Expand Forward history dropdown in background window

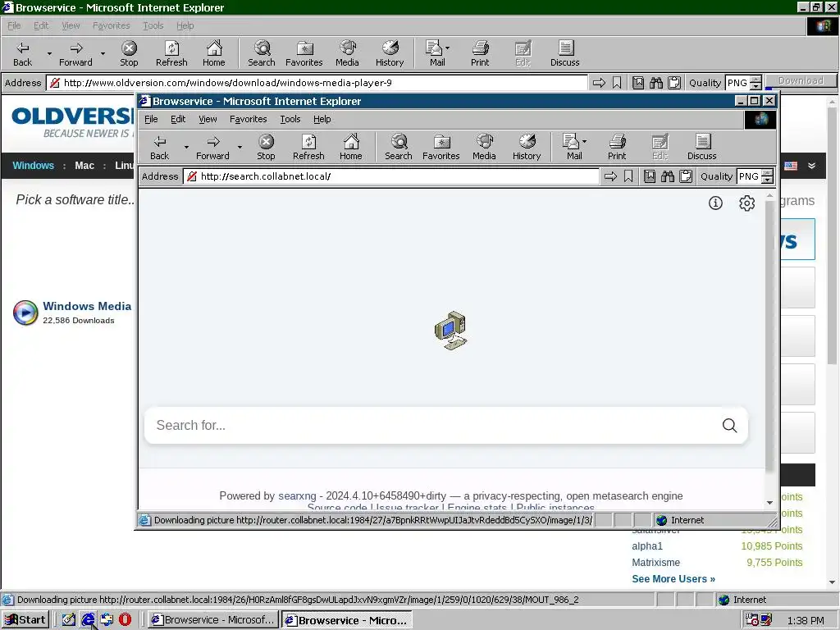click(103, 53)
